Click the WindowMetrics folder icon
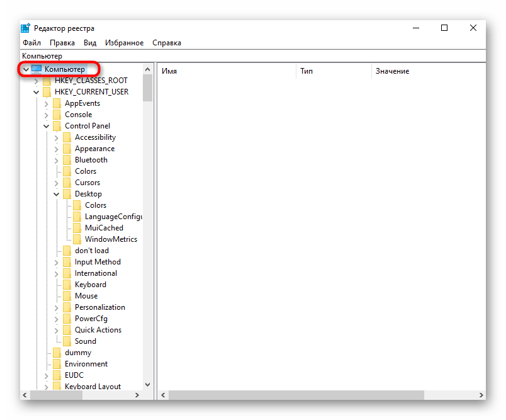 [x=77, y=239]
